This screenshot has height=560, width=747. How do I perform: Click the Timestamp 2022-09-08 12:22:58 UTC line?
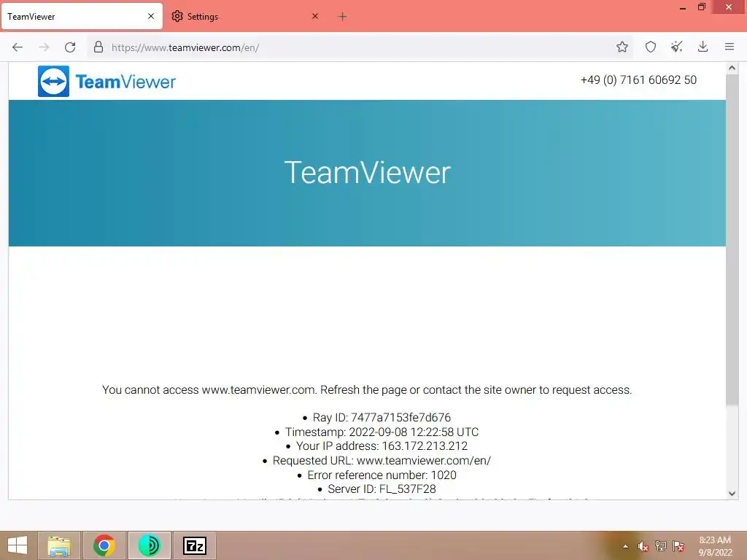click(x=382, y=432)
